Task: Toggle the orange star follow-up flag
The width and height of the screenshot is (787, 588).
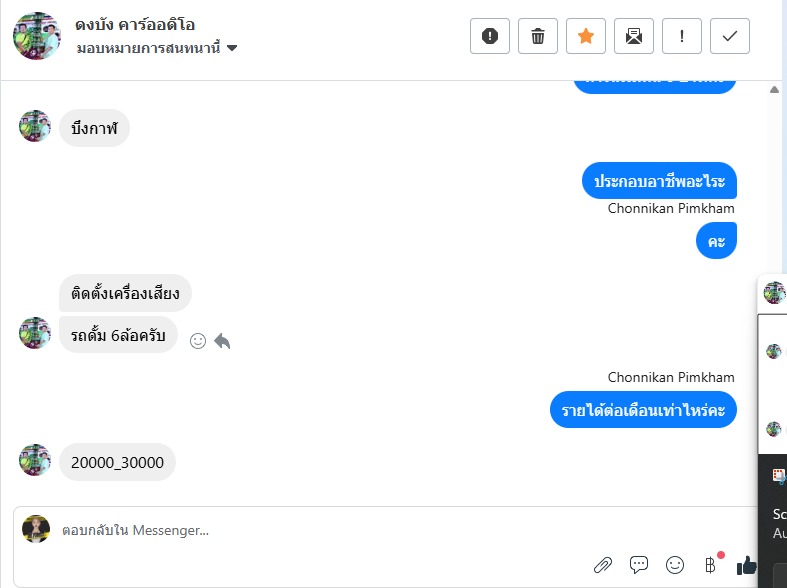Action: [586, 36]
